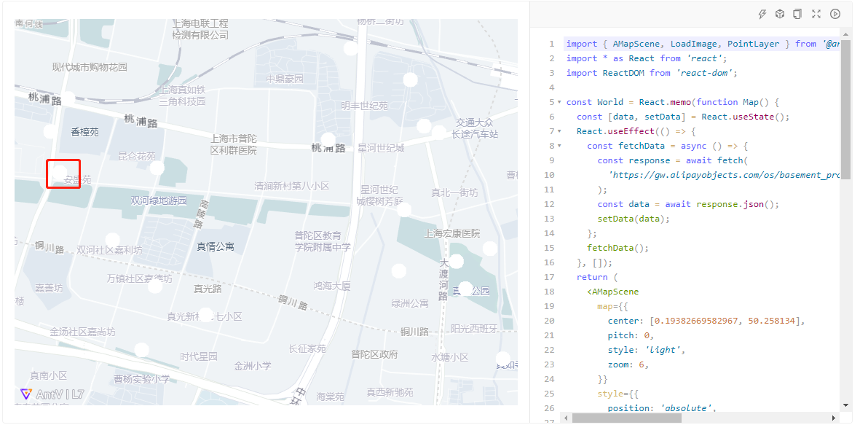
Task: Click the 双河绿地游园 map label
Action: click(x=158, y=200)
